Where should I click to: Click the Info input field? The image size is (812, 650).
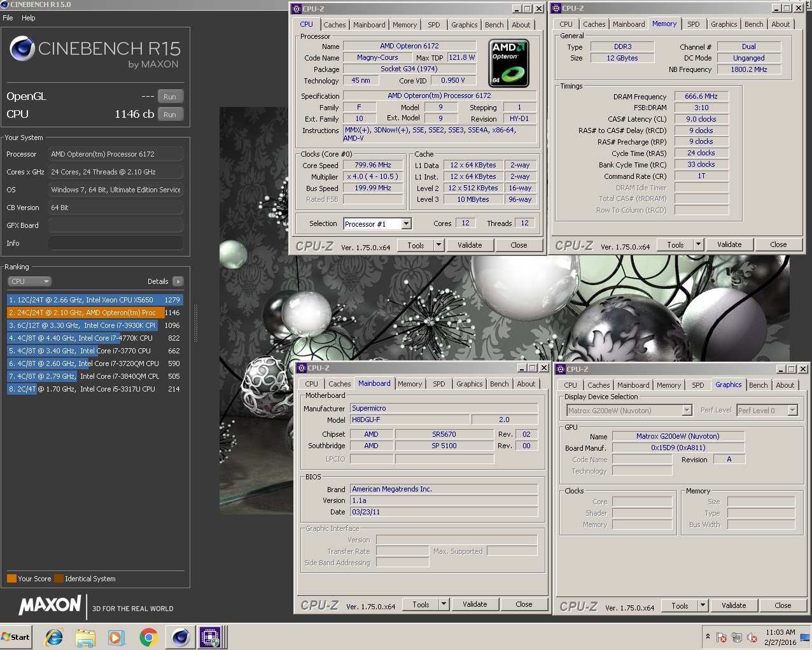116,243
